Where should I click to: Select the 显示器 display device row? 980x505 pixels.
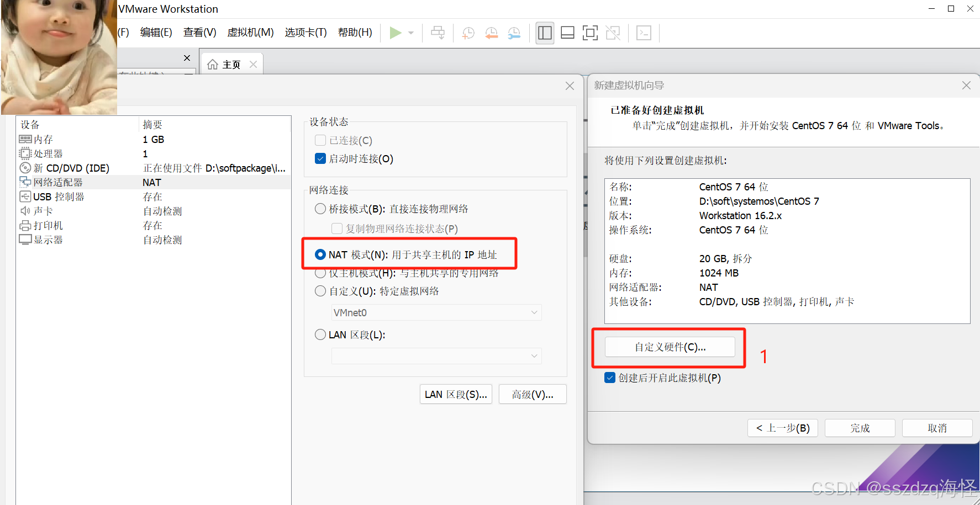(x=154, y=240)
